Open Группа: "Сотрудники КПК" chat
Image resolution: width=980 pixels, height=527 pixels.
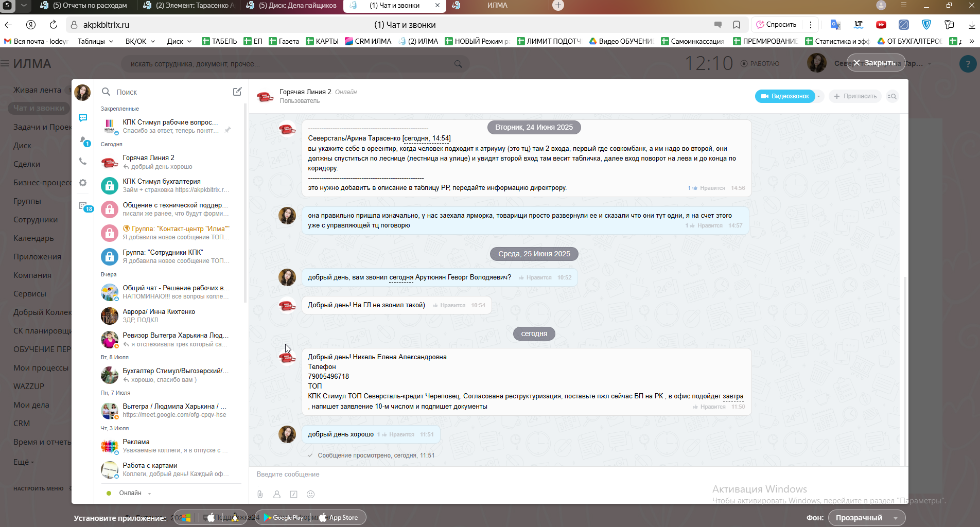[169, 256]
